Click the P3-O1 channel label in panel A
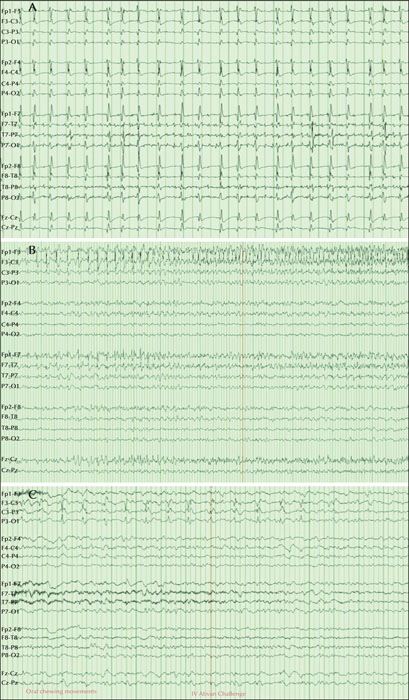Viewport: 409px width, 700px height. [x=11, y=42]
